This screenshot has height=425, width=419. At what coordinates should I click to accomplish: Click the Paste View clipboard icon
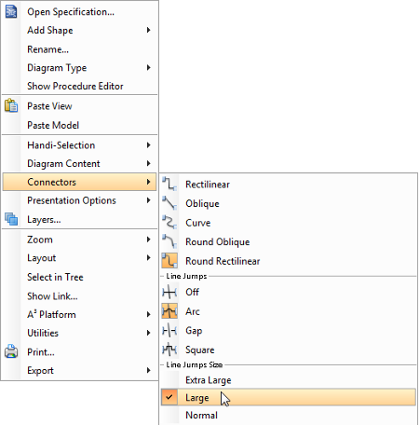coord(11,106)
